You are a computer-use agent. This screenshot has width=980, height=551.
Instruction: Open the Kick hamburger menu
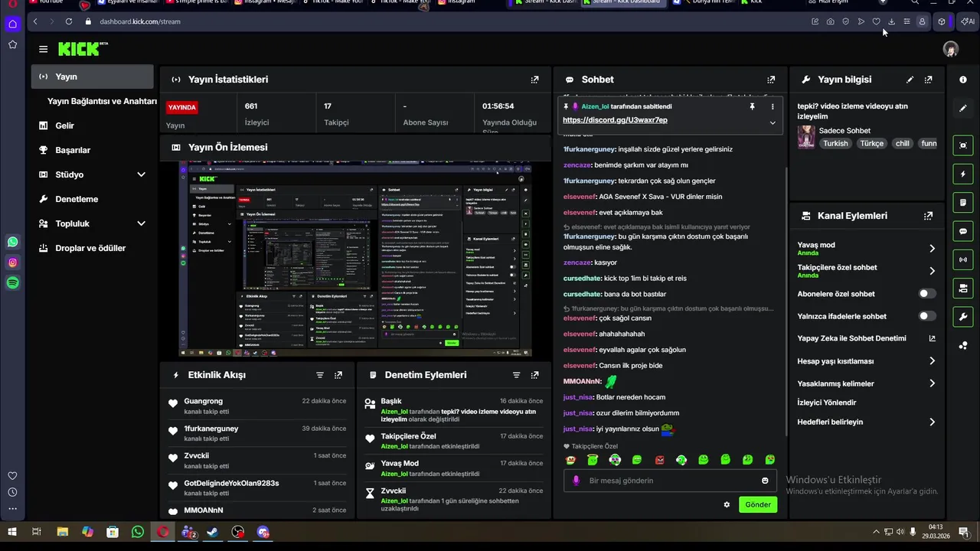[43, 49]
